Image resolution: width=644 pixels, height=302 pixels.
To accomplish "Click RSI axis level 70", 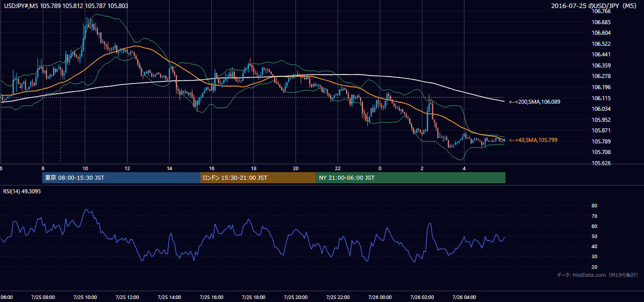I will coord(595,216).
